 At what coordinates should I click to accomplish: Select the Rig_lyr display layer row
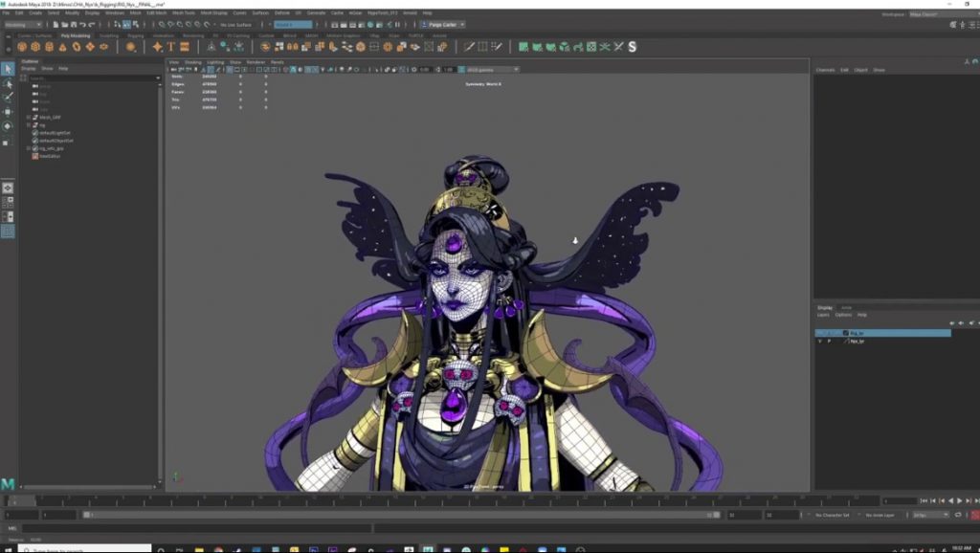coord(882,333)
